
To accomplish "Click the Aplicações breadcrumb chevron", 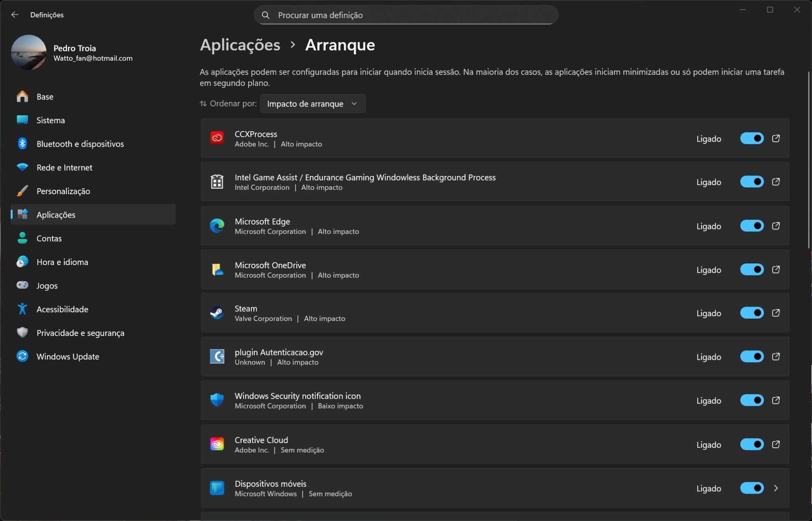I will tap(293, 45).
